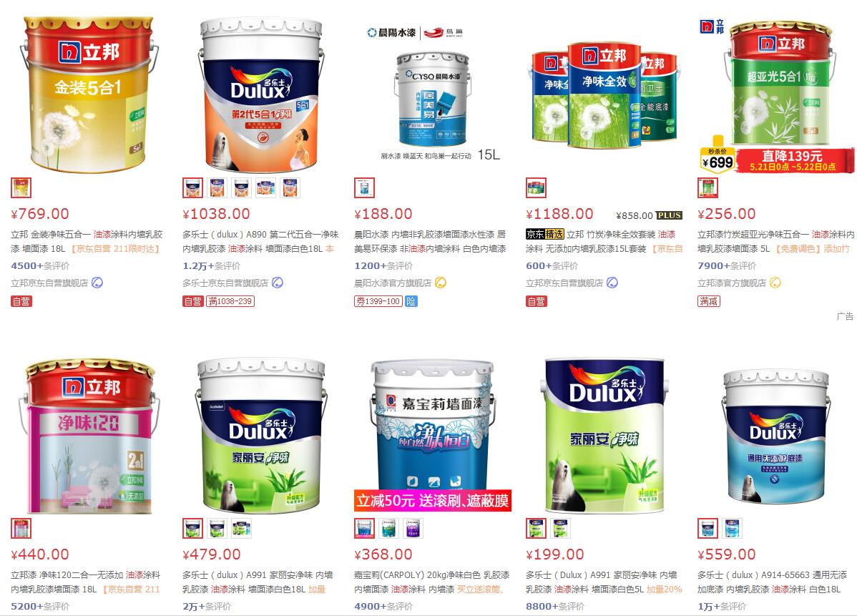Click the 京东精选 badge on the 立邦竹炭 listing

pyautogui.click(x=544, y=234)
